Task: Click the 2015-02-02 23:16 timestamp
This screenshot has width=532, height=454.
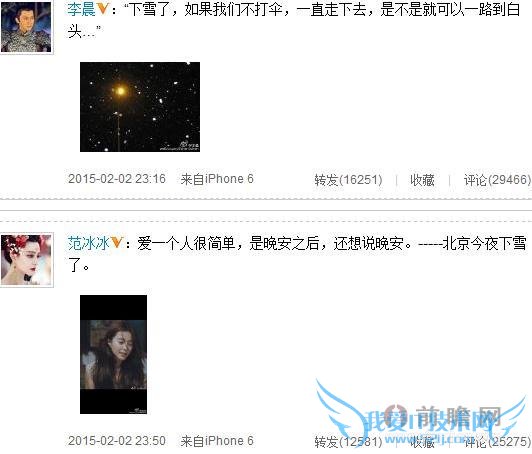Action: tap(117, 179)
